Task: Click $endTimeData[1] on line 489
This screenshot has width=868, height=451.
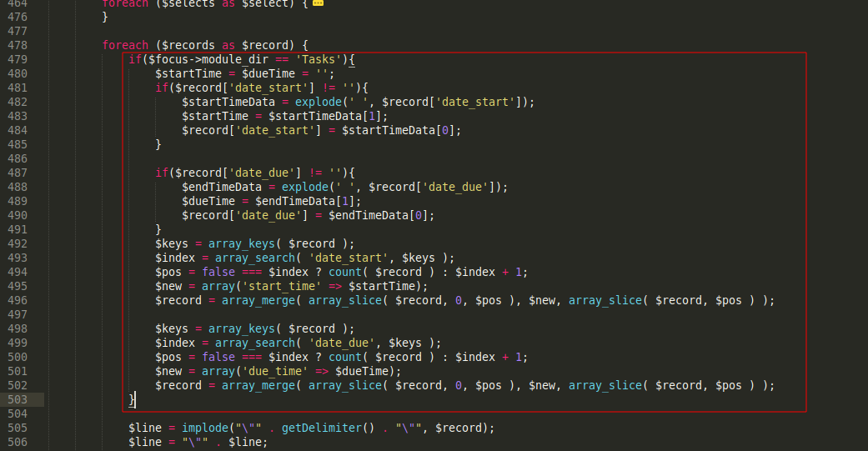Action: (x=305, y=202)
